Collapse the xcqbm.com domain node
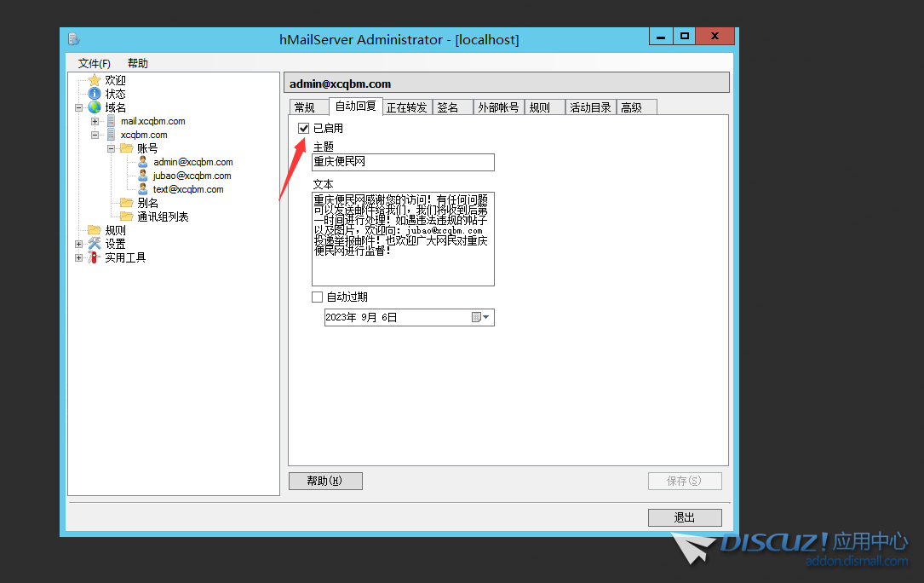The height and width of the screenshot is (583, 924). [x=95, y=135]
